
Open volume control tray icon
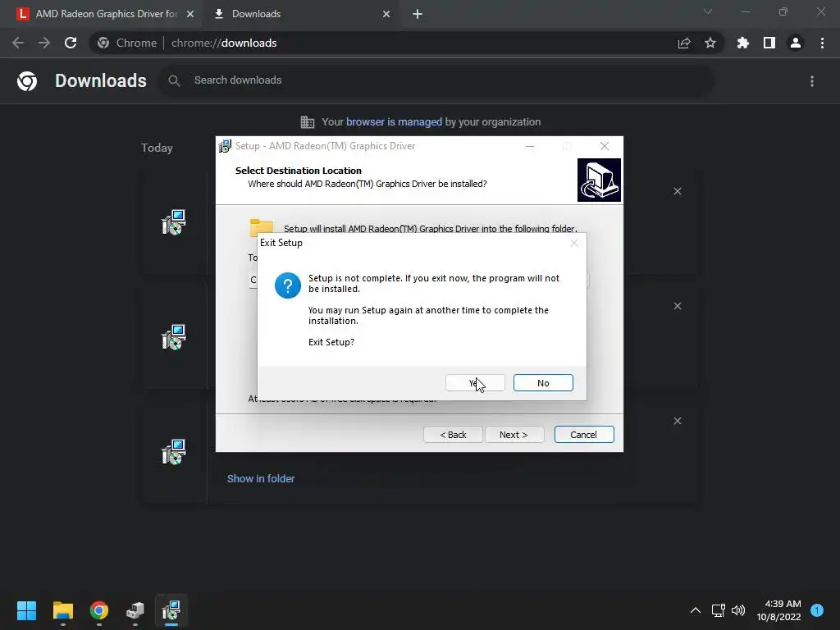click(738, 610)
